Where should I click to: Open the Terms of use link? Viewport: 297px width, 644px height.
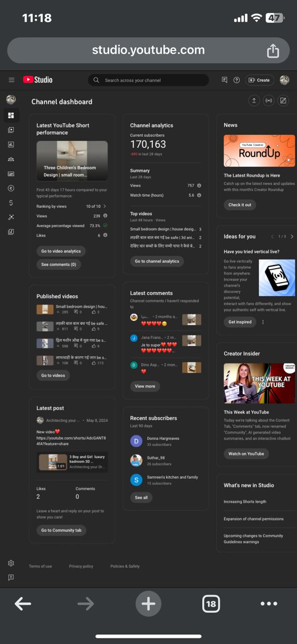(x=40, y=566)
